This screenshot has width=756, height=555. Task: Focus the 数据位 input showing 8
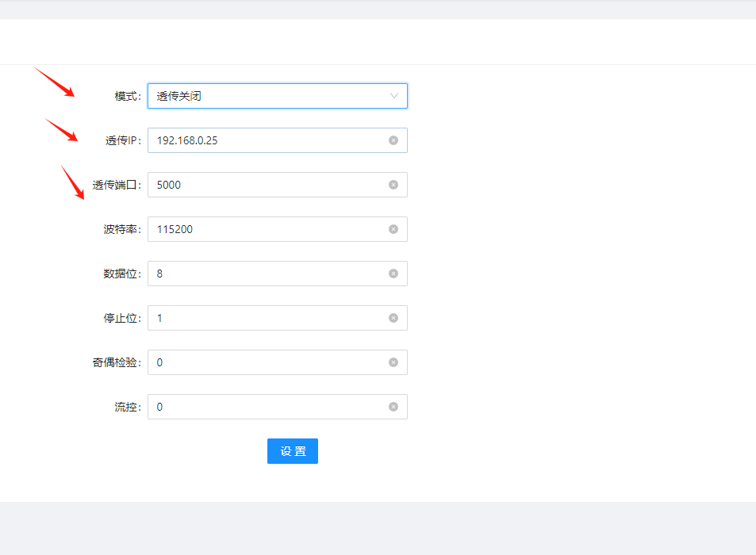(277, 274)
